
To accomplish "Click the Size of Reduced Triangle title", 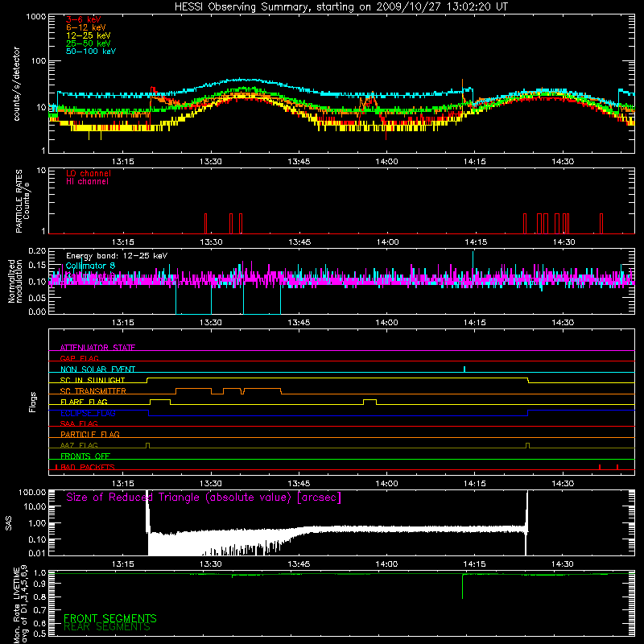I will click(x=204, y=497).
